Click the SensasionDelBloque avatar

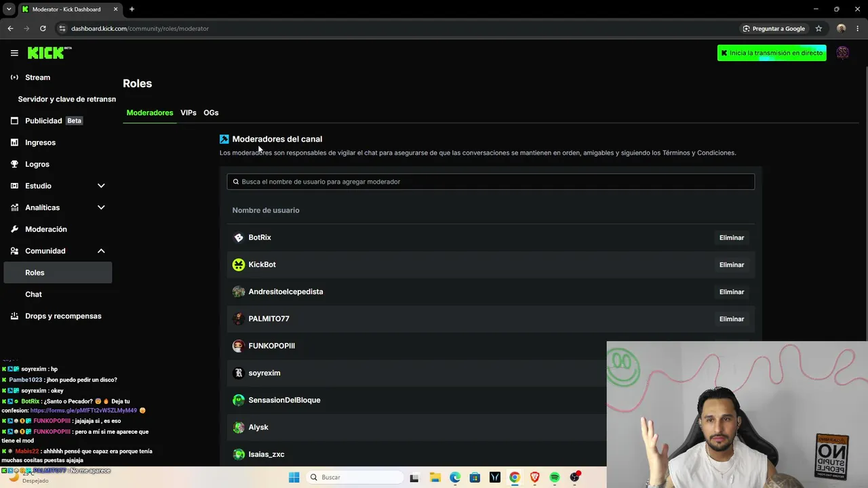click(x=239, y=400)
